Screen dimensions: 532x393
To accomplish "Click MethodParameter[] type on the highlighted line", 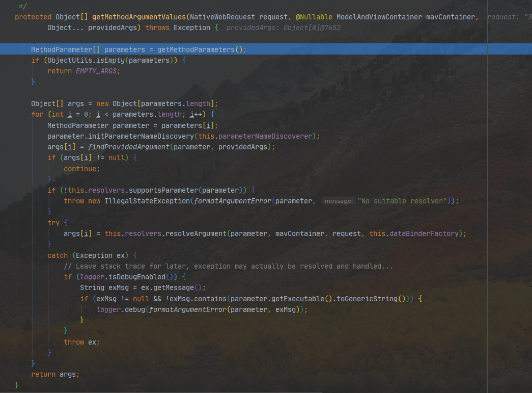I will coord(66,49).
